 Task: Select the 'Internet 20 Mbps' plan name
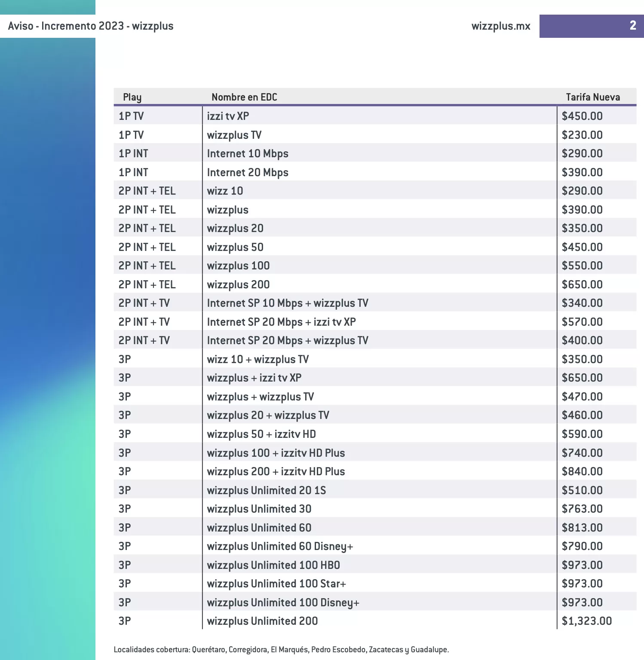pyautogui.click(x=248, y=172)
